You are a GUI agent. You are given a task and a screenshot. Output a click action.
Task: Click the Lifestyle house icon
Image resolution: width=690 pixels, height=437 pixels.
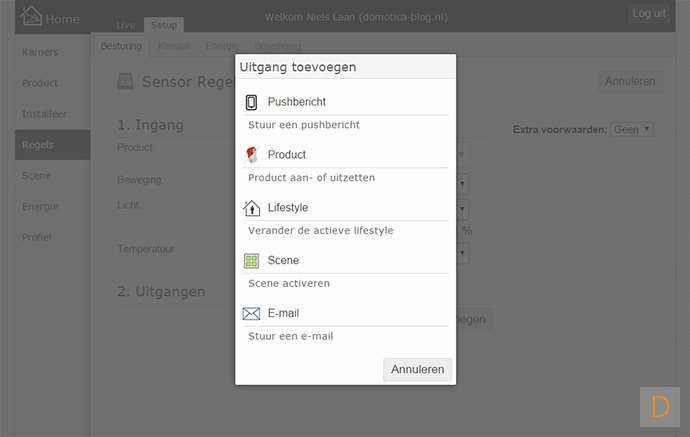coord(251,208)
